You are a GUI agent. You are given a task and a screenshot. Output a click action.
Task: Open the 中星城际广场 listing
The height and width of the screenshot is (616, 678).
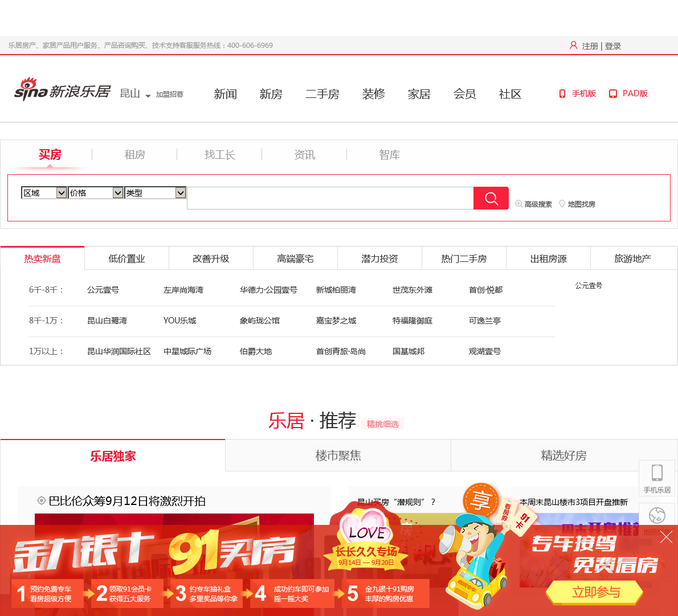tap(187, 351)
